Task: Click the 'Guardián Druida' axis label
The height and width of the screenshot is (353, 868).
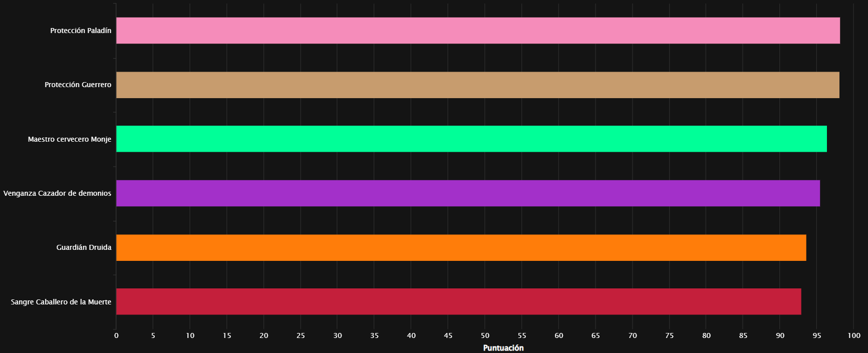Action: 84,247
